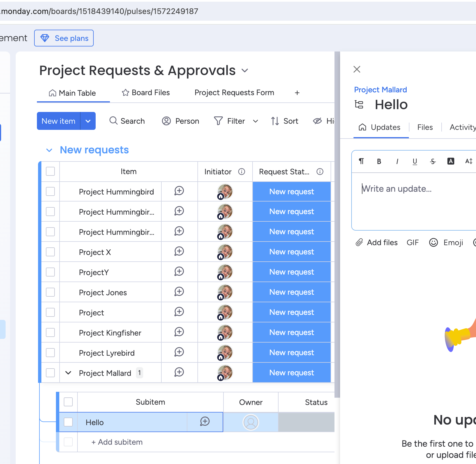Open font size option in update editor
Viewport: 476px width, 464px height.
(469, 161)
